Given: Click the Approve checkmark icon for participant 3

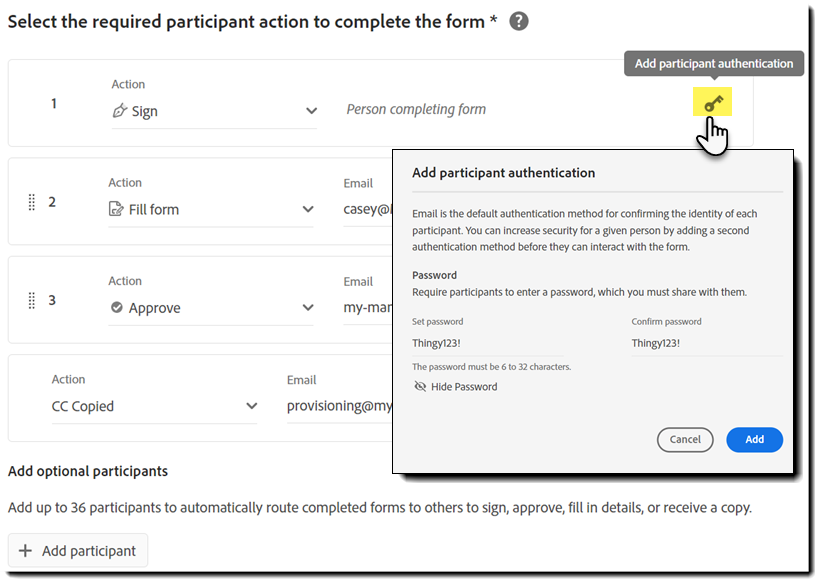Looking at the screenshot, I should 117,307.
